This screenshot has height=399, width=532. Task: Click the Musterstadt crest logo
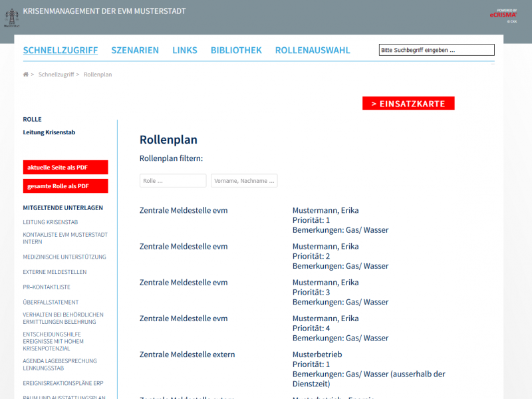pos(11,17)
